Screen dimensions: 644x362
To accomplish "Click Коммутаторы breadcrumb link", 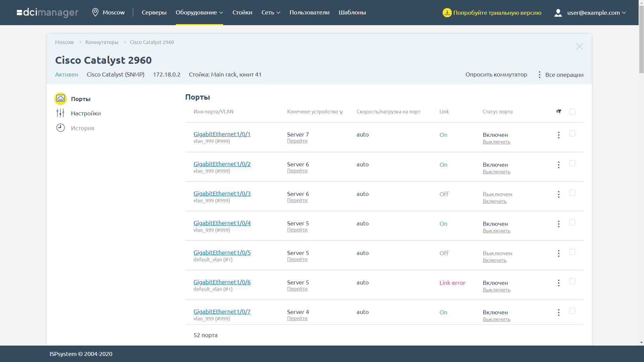I will (102, 42).
